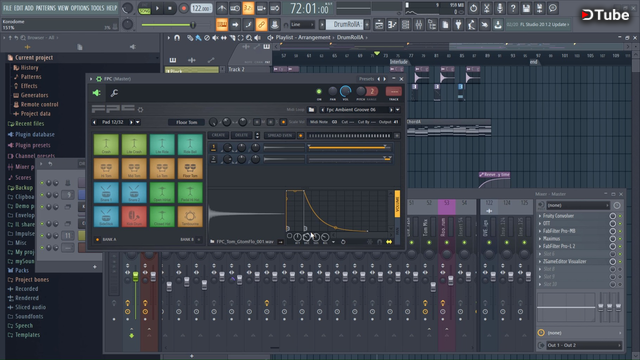Open the EDIT menu
This screenshot has width=640, height=360.
[18, 8]
